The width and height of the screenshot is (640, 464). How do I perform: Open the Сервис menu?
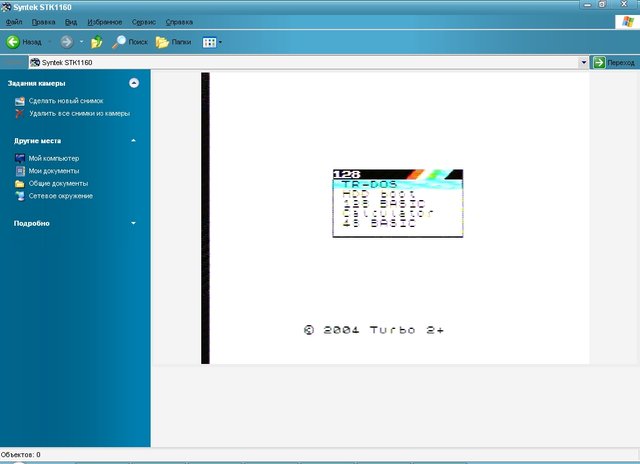click(144, 22)
